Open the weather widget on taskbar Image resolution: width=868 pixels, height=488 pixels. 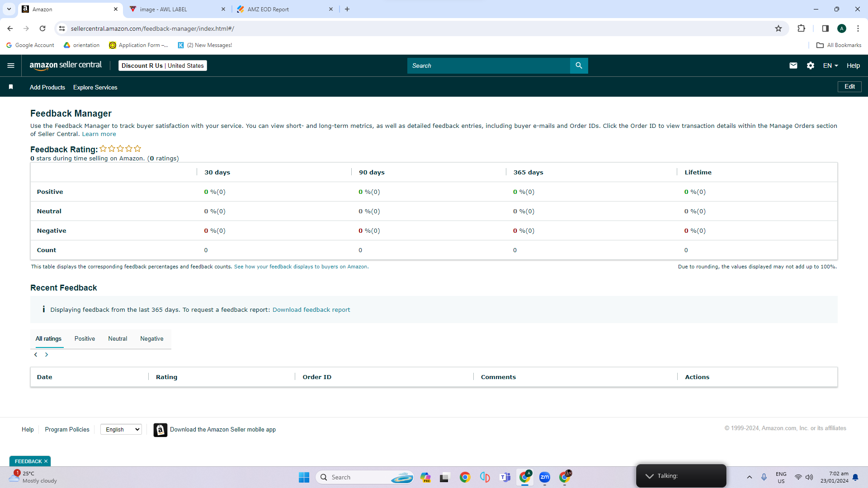33,477
